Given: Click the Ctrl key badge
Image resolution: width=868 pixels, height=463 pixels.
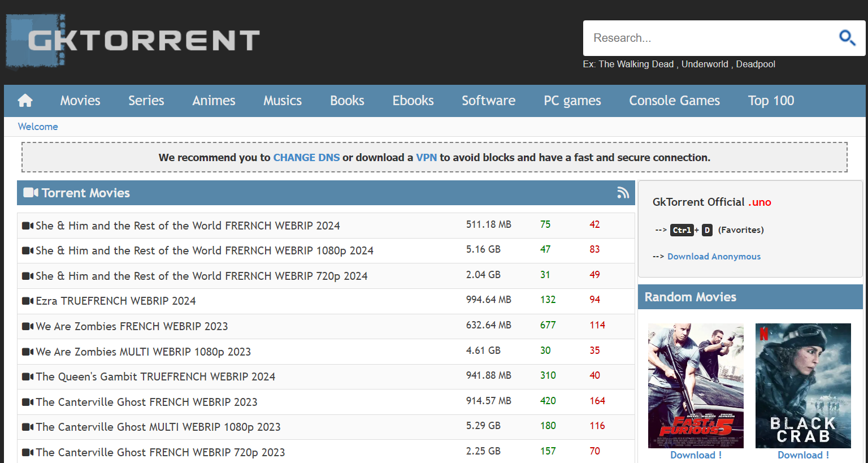Looking at the screenshot, I should click(682, 230).
